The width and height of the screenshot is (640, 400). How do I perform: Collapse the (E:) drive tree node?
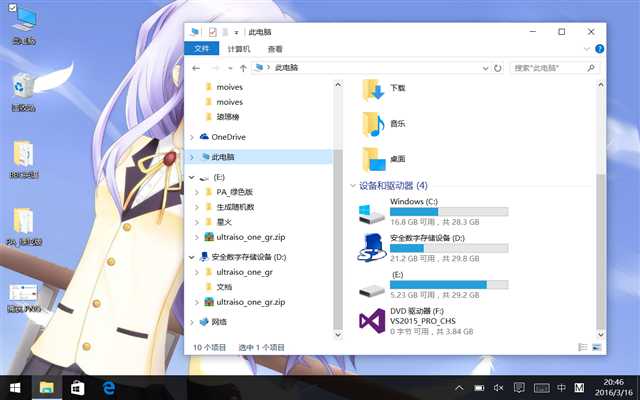tap(191, 177)
